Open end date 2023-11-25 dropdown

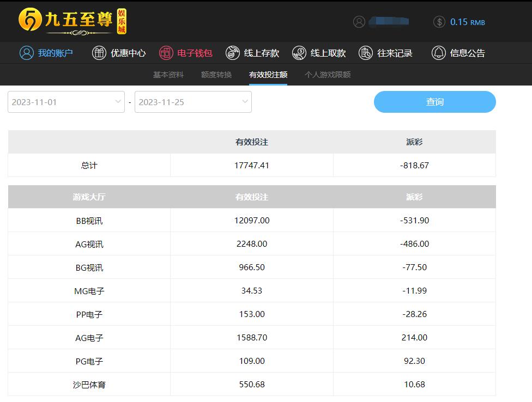(193, 102)
